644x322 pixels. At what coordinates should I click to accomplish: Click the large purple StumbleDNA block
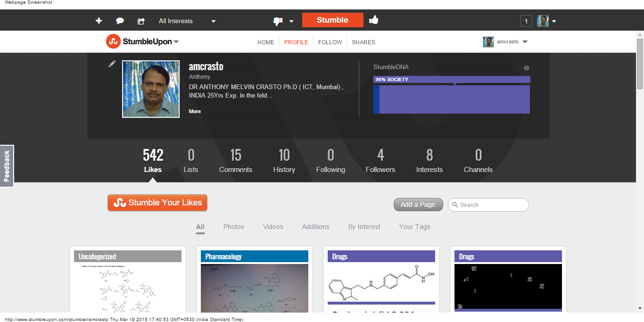[x=455, y=99]
